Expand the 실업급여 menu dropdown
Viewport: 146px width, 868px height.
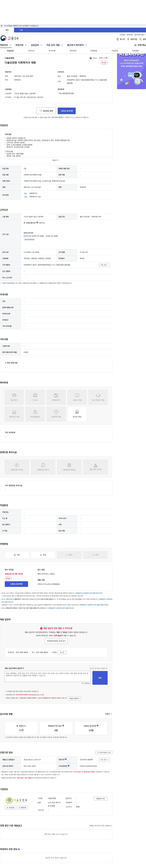(37, 45)
